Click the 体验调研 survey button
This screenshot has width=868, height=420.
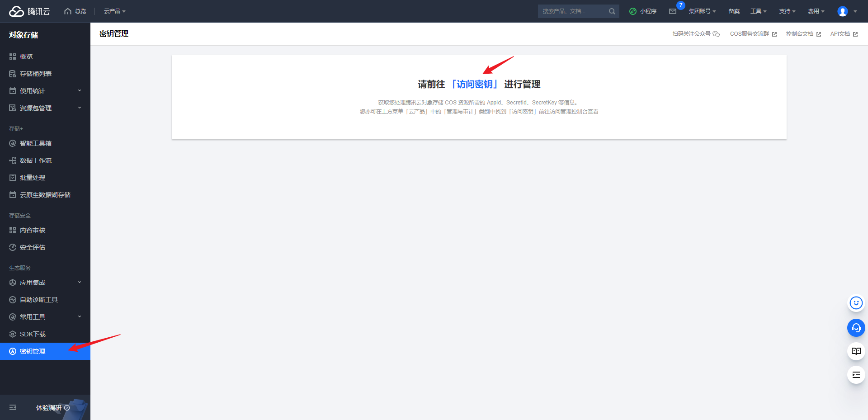click(x=53, y=408)
